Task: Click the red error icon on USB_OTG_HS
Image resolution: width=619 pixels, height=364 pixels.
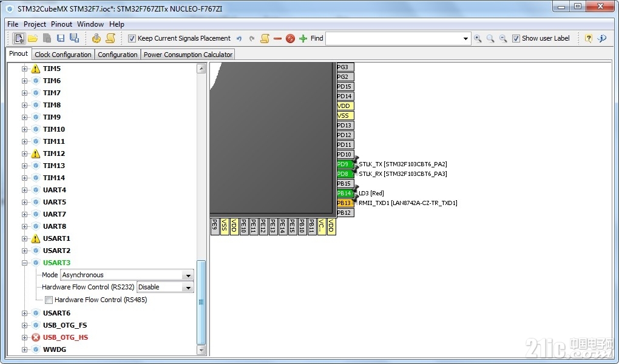Action: 36,337
